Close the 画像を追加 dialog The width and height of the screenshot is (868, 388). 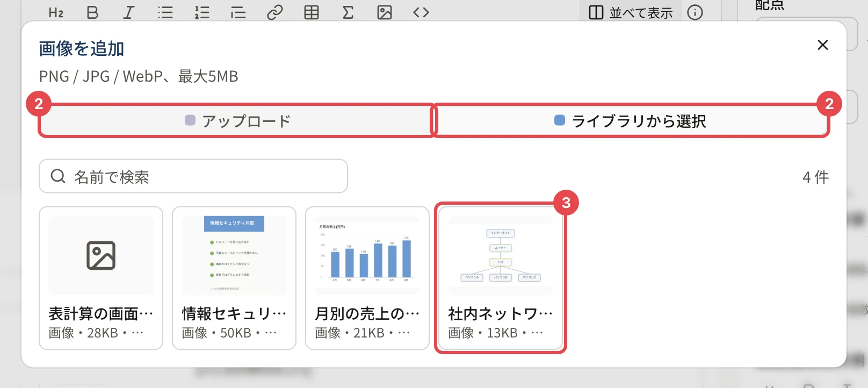click(x=822, y=45)
